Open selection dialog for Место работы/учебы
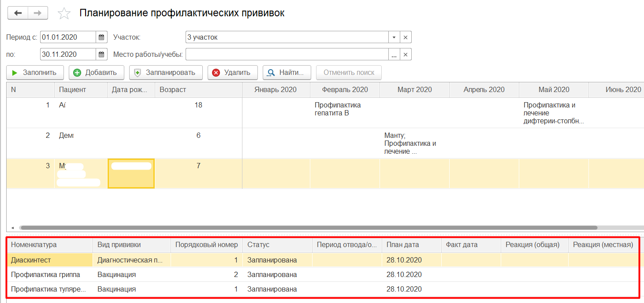Screen dimensions: 644x303 pos(394,55)
